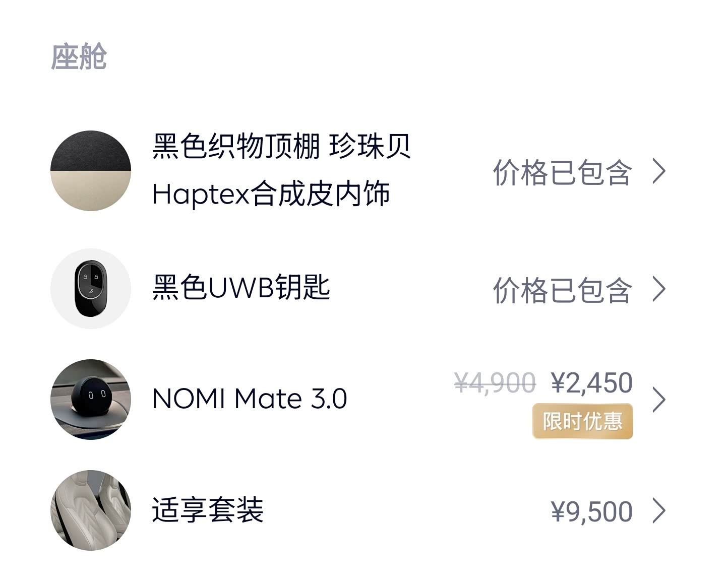The width and height of the screenshot is (726, 588).
Task: Expand the black UWB key chevron
Action: tap(658, 289)
